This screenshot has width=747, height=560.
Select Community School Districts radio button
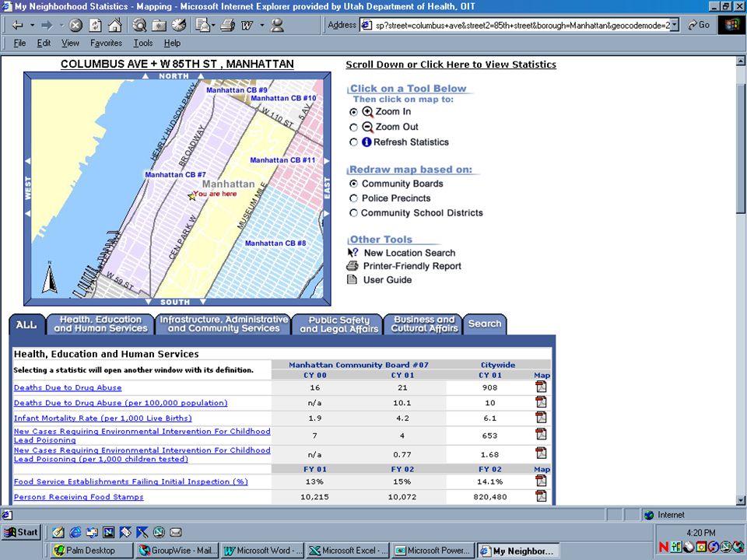[353, 213]
